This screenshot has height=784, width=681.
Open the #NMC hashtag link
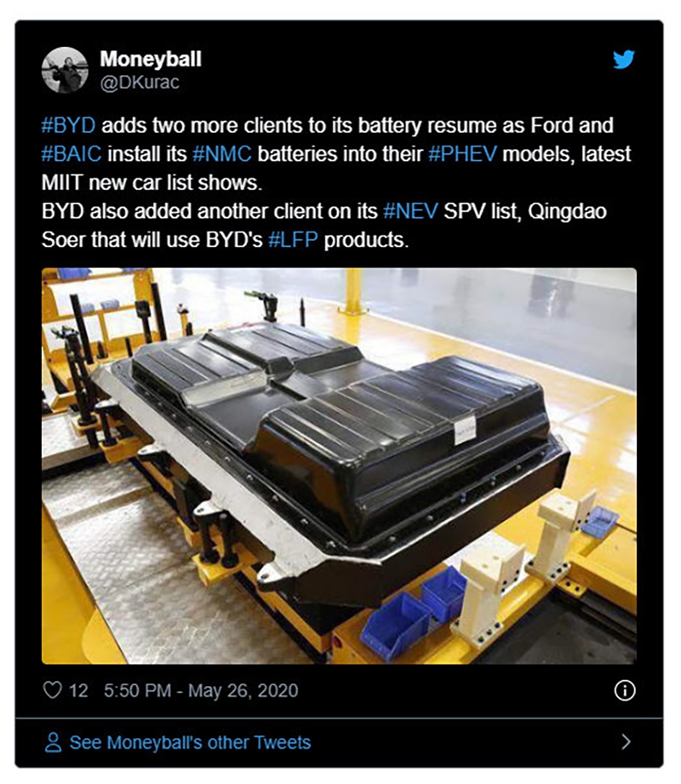click(222, 154)
